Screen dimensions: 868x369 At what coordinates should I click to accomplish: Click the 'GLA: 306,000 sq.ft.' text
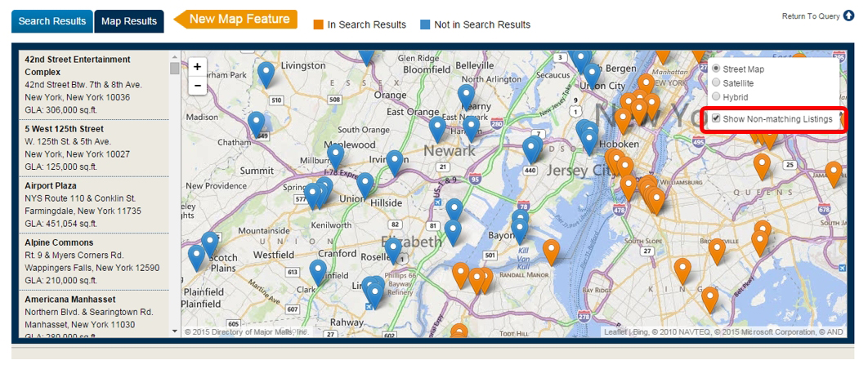pyautogui.click(x=61, y=110)
